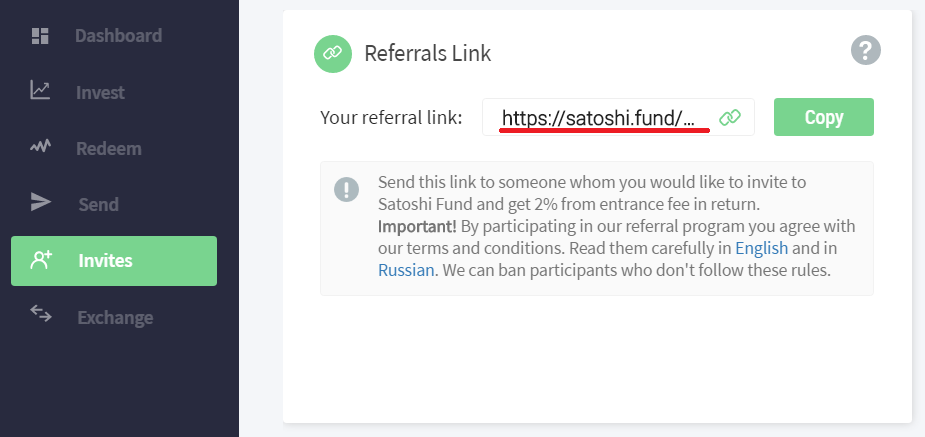Screen dimensions: 925x437
Task: Select the Invites menu label
Action: point(105,261)
